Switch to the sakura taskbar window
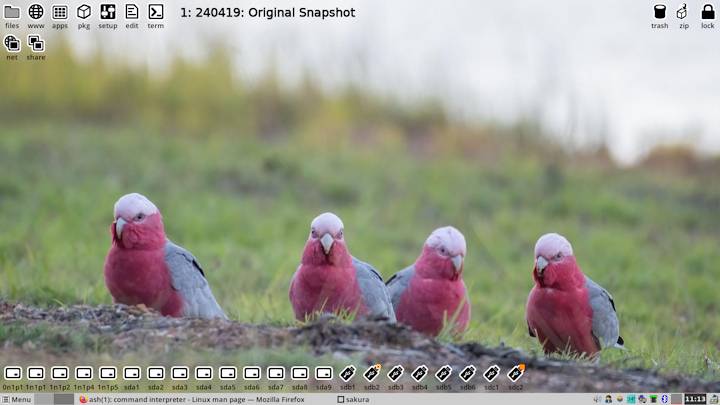The width and height of the screenshot is (720, 405). 353,399
